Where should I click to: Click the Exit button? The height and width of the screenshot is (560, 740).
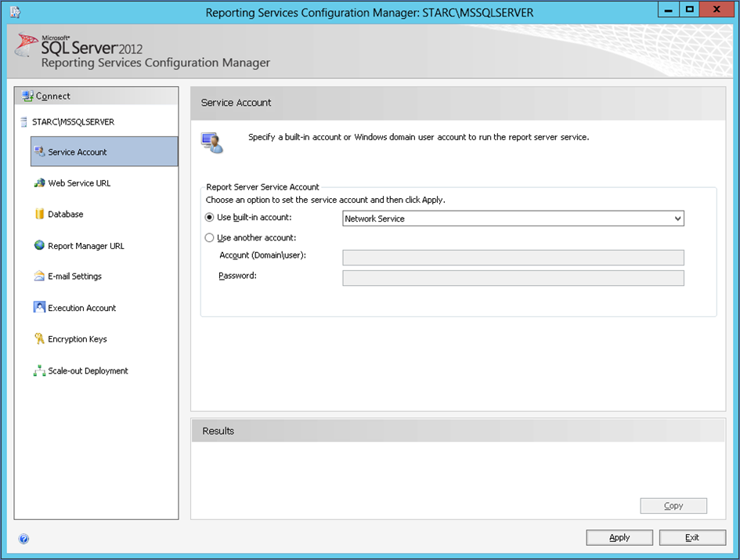[692, 537]
